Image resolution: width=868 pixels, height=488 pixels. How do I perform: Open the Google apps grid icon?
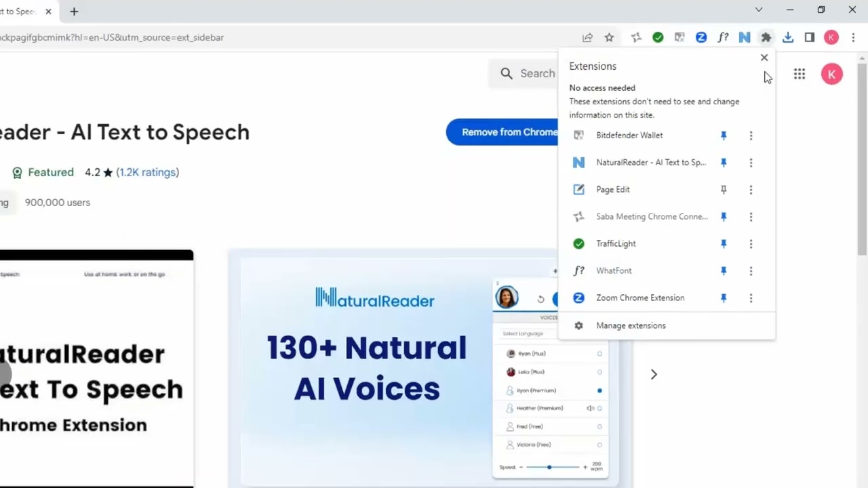pos(800,74)
